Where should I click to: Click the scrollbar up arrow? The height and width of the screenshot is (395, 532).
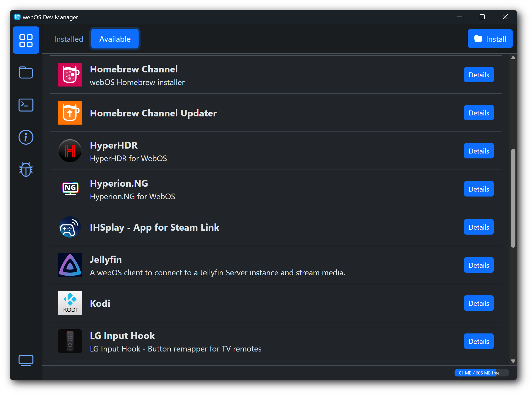pyautogui.click(x=513, y=58)
